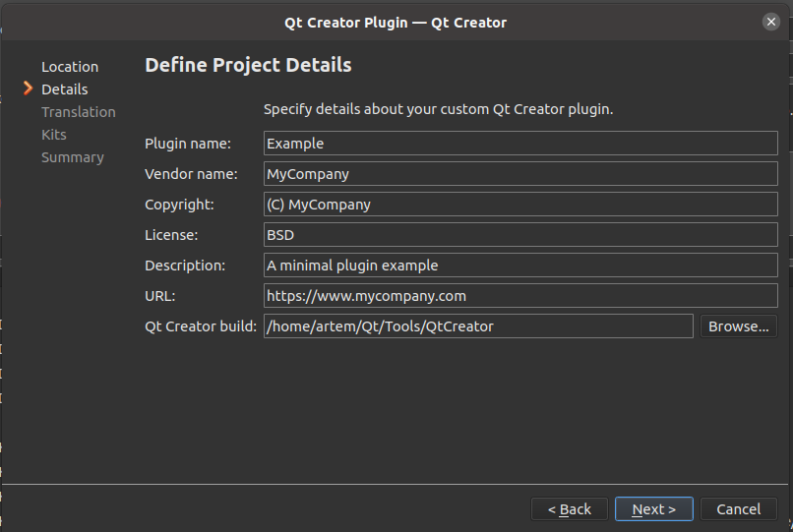Cancel the plugin creation wizard
The width and height of the screenshot is (793, 532).
pos(738,509)
